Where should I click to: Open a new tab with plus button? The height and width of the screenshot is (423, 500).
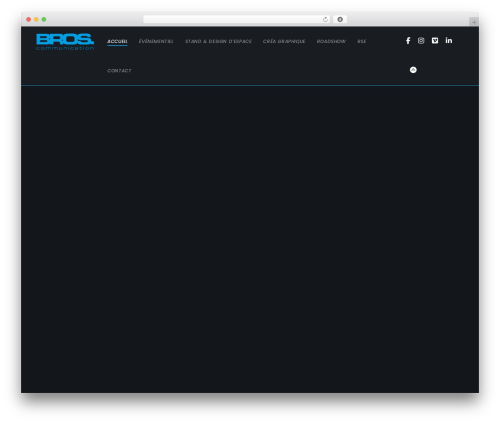tap(474, 22)
